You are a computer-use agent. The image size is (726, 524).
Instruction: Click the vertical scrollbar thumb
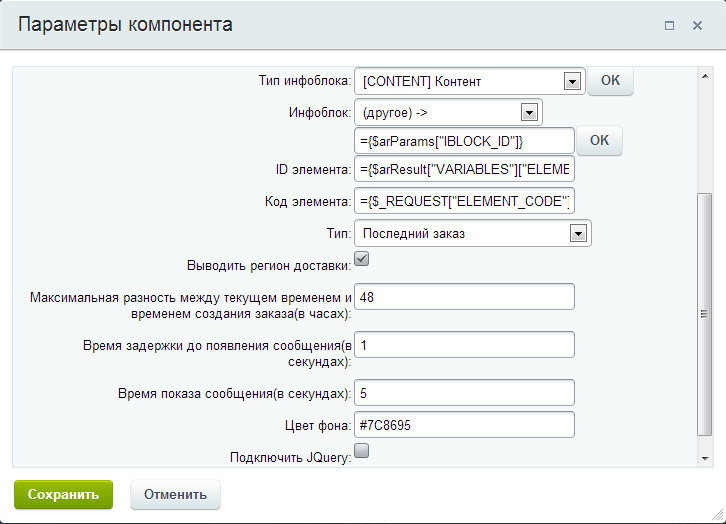tap(705, 314)
